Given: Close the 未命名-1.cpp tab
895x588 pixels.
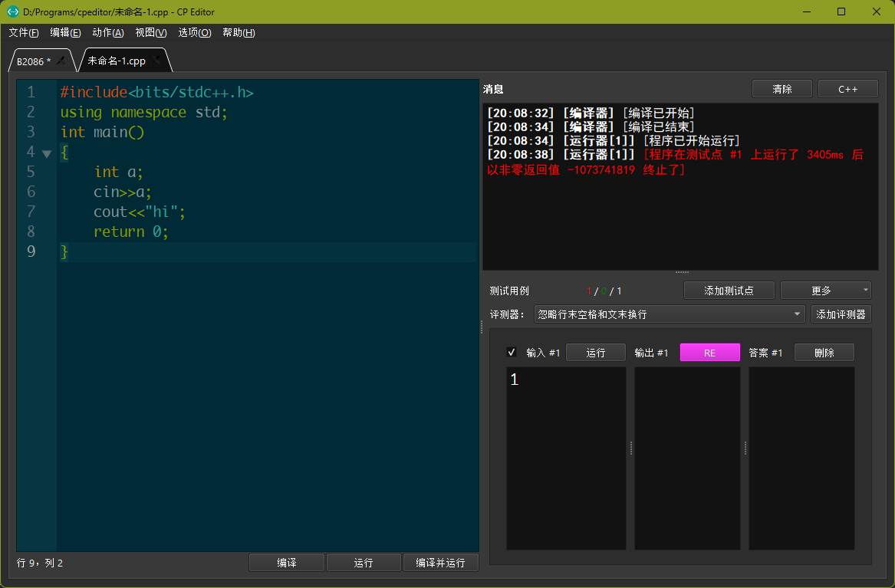Looking at the screenshot, I should tap(156, 60).
